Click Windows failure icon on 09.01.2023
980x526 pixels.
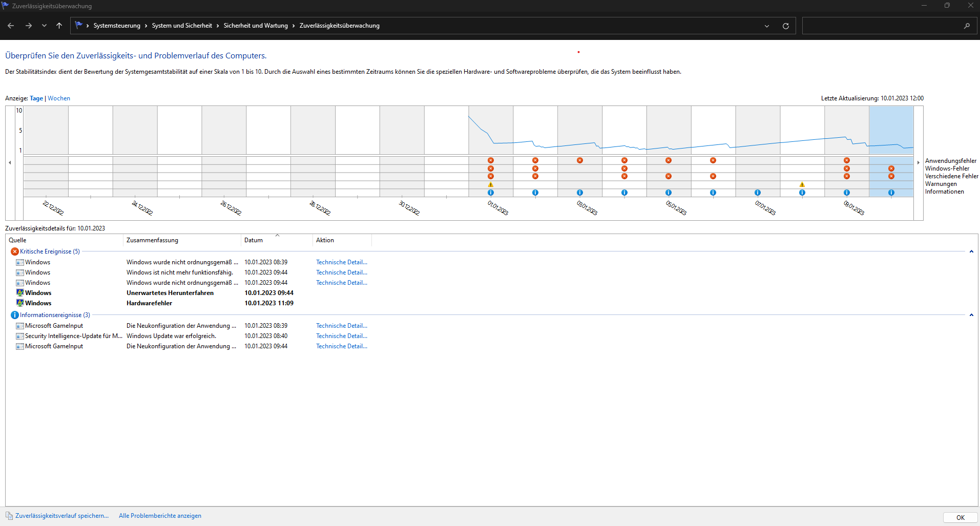click(x=847, y=169)
